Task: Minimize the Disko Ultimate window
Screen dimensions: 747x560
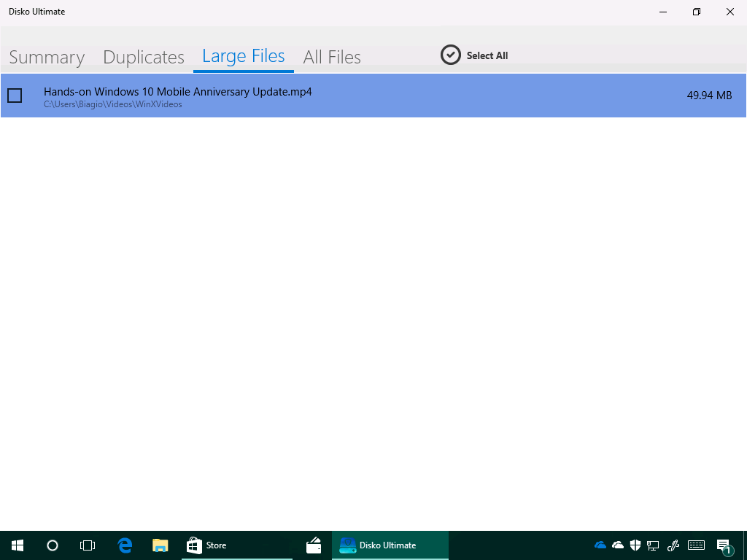Action: tap(662, 12)
